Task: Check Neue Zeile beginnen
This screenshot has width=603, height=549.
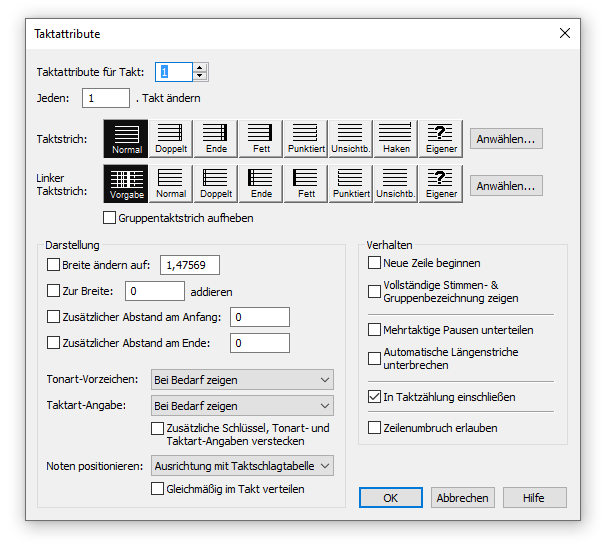Action: pyautogui.click(x=374, y=263)
